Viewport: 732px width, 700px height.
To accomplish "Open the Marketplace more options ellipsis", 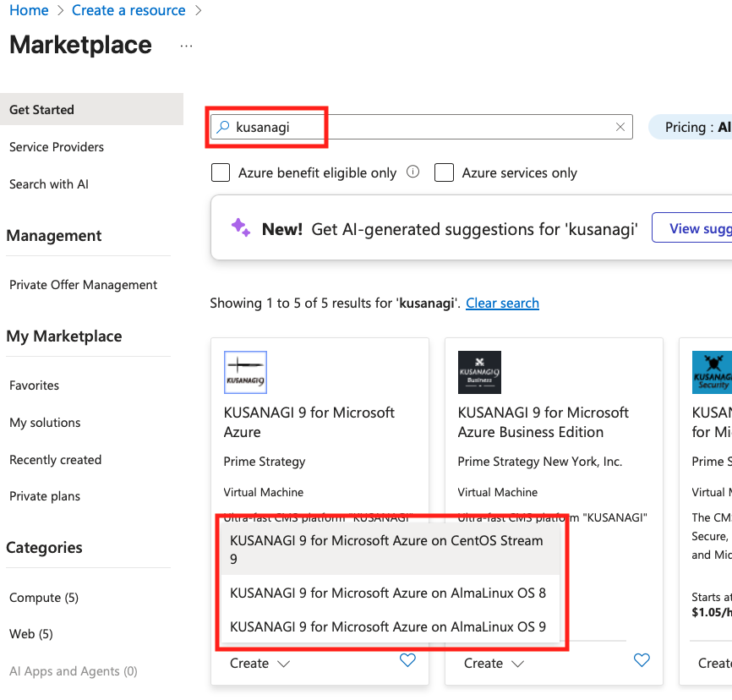I will coord(186,46).
